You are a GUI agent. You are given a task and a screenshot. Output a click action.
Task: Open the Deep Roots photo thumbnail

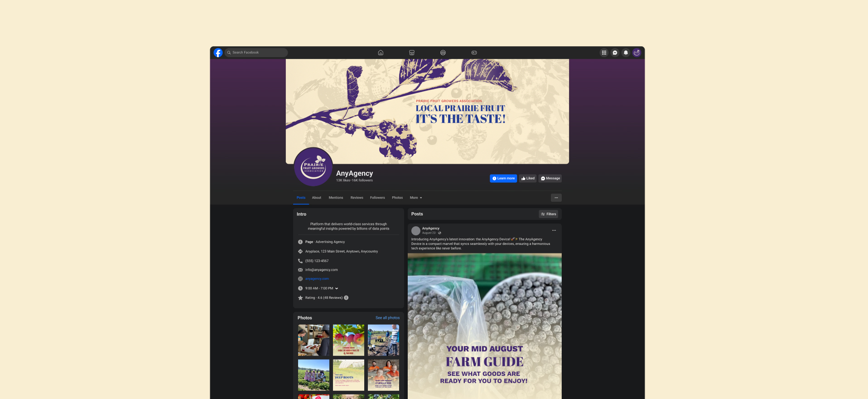[x=348, y=375]
